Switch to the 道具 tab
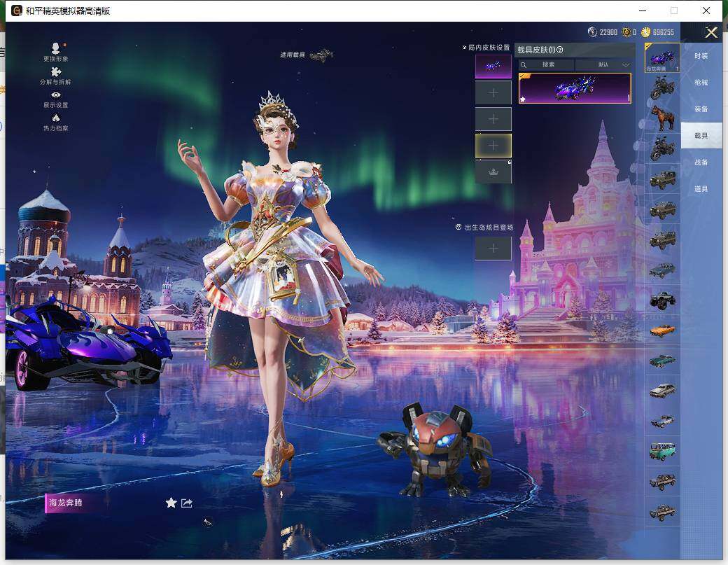Screen dimensions: 728x565 pyautogui.click(x=701, y=188)
